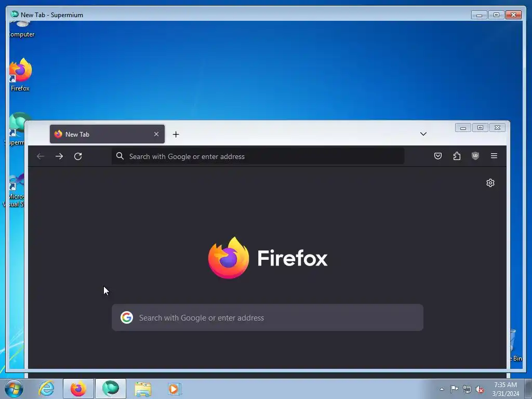Go forward using Firefox forward arrow
The image size is (532, 399).
(x=59, y=156)
